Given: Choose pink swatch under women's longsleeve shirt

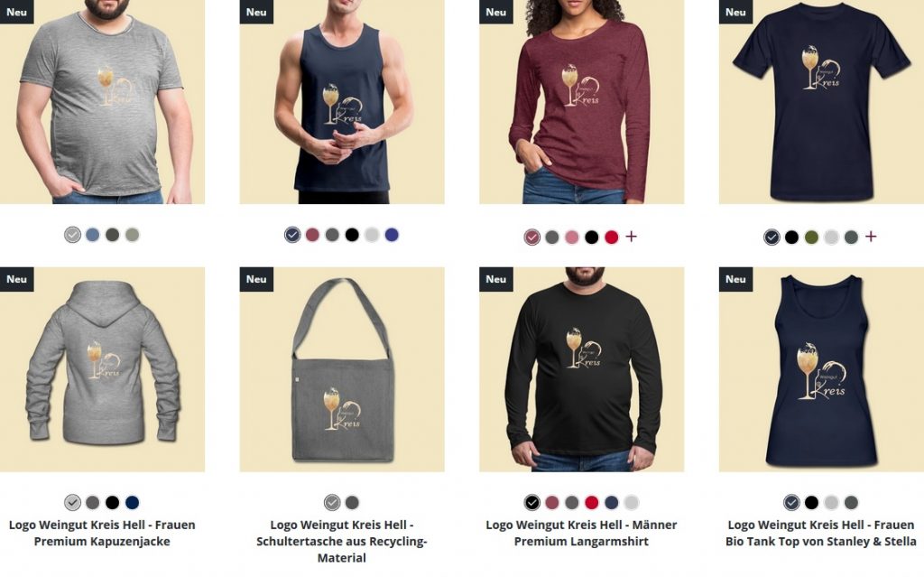Looking at the screenshot, I should pyautogui.click(x=571, y=237).
